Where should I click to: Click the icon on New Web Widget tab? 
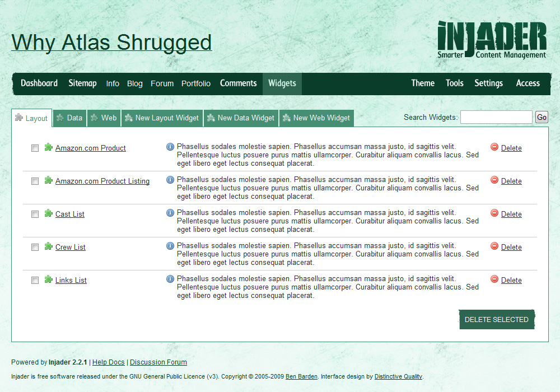[286, 118]
